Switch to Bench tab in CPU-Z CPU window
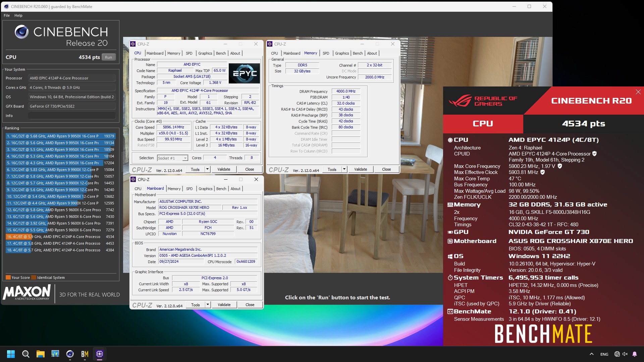 (x=221, y=53)
